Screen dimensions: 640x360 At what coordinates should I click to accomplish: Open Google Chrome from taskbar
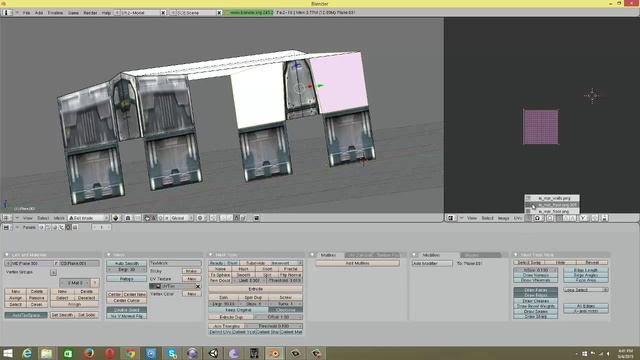click(130, 353)
